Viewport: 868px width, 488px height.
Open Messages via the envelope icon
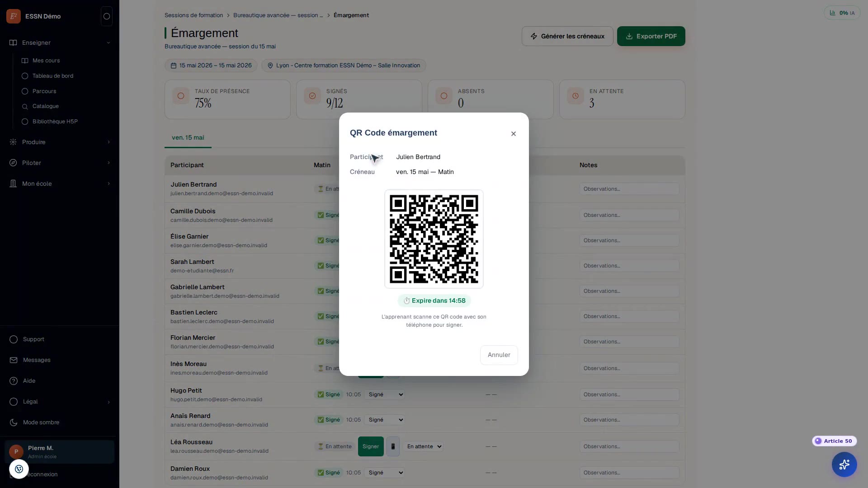[x=14, y=360]
